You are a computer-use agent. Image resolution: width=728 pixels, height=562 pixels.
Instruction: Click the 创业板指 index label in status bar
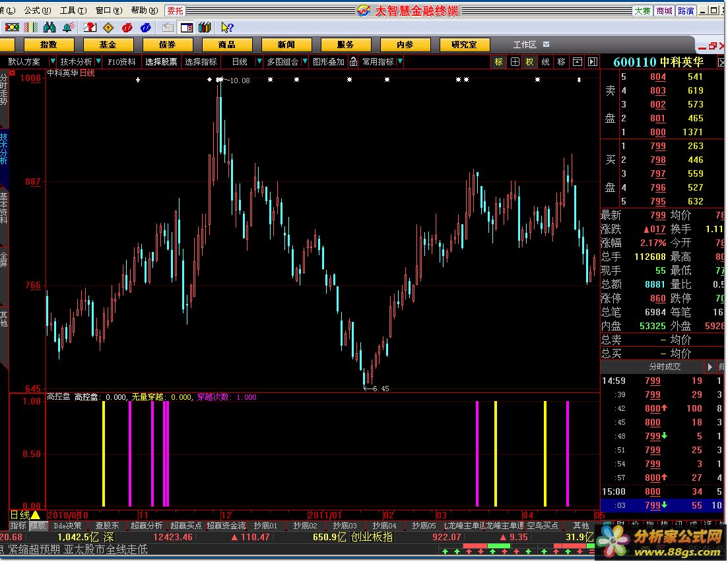372,537
